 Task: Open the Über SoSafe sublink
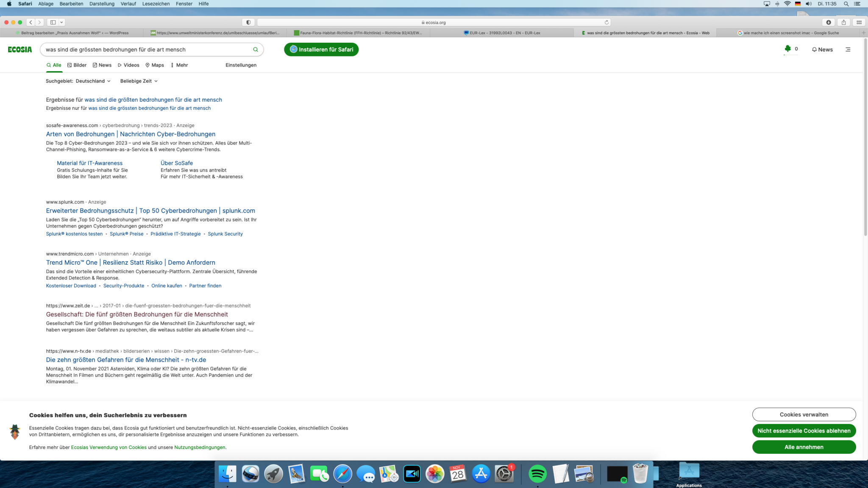[x=177, y=163]
